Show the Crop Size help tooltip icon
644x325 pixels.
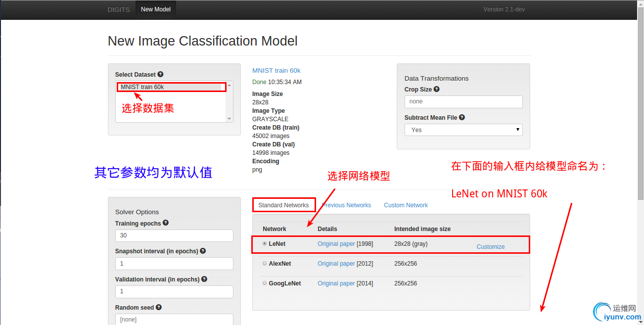pyautogui.click(x=436, y=89)
